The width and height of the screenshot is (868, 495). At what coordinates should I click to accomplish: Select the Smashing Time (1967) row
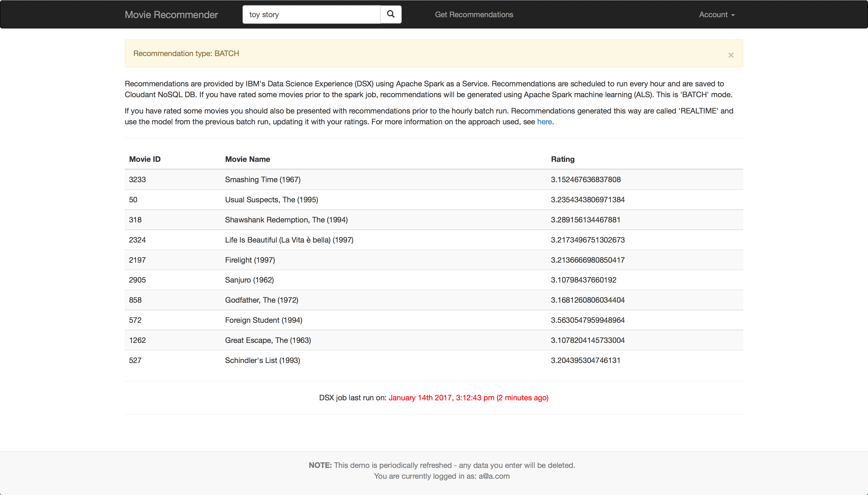point(262,179)
